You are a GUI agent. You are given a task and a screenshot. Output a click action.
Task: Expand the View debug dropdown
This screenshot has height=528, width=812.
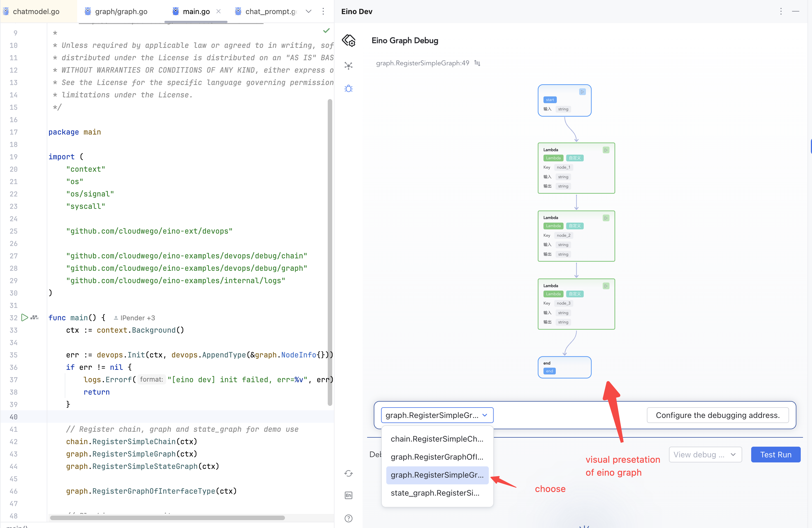(705, 455)
